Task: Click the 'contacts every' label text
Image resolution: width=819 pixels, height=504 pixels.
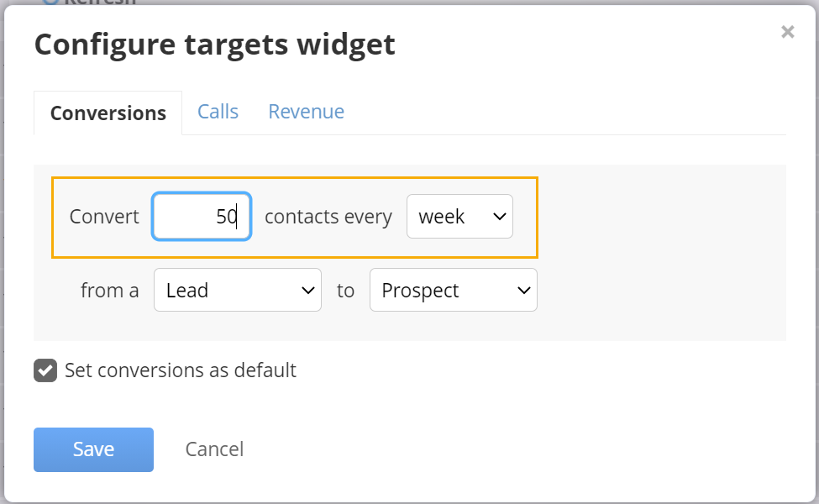Action: (x=328, y=216)
